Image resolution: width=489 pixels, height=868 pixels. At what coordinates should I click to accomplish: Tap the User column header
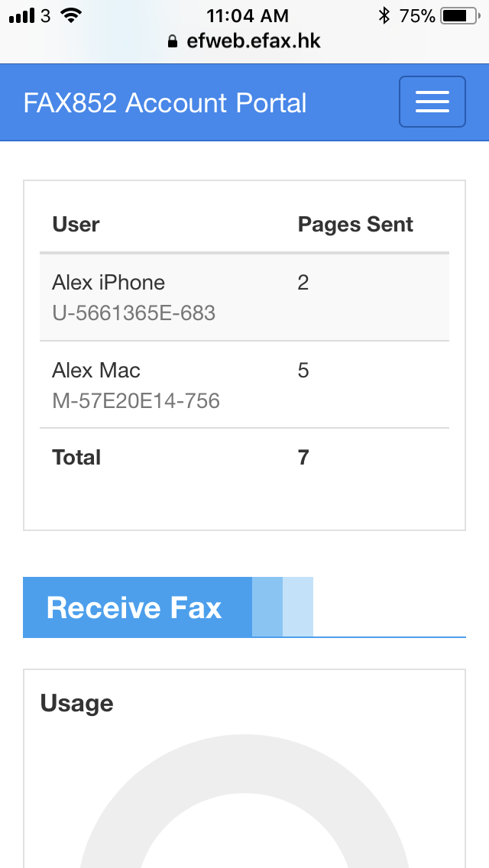pyautogui.click(x=76, y=224)
